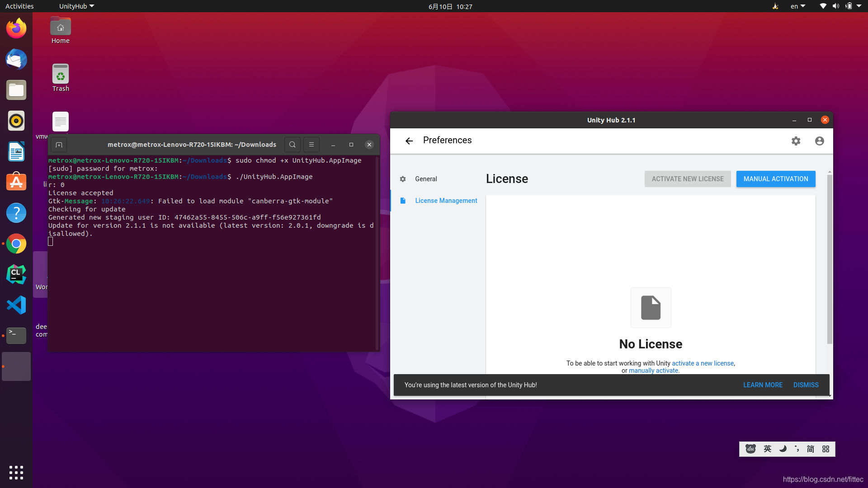Click the Wi-Fi status icon
The width and height of the screenshot is (868, 488).
823,6
